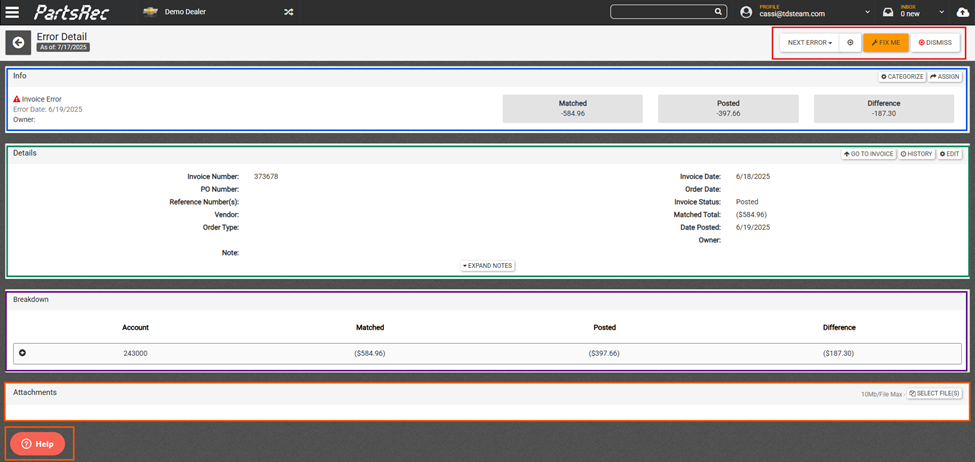975x462 pixels.
Task: Click the search magnifier icon
Action: click(x=718, y=12)
